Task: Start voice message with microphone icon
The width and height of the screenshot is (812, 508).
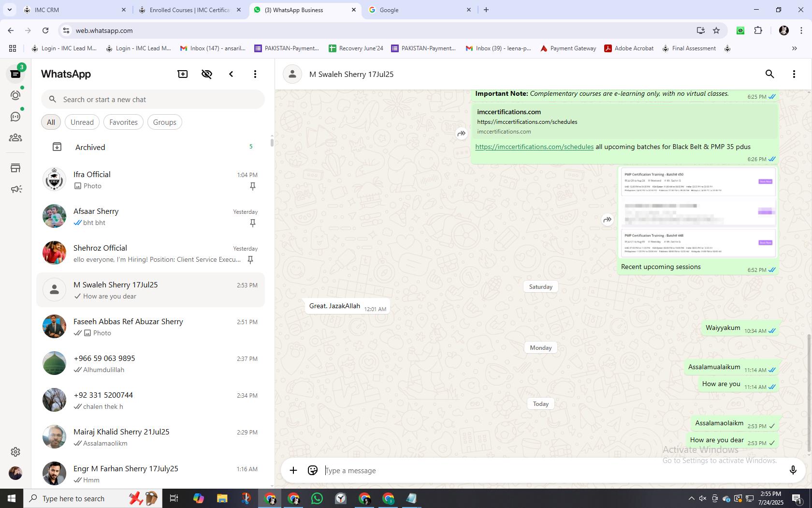Action: 793,470
